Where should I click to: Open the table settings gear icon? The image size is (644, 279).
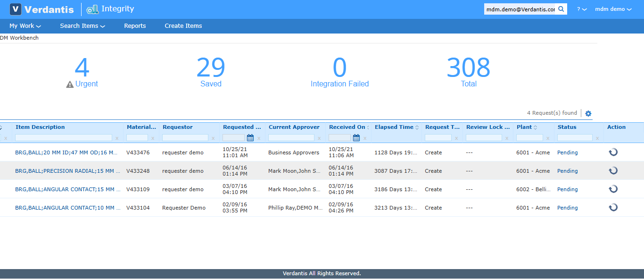point(588,113)
